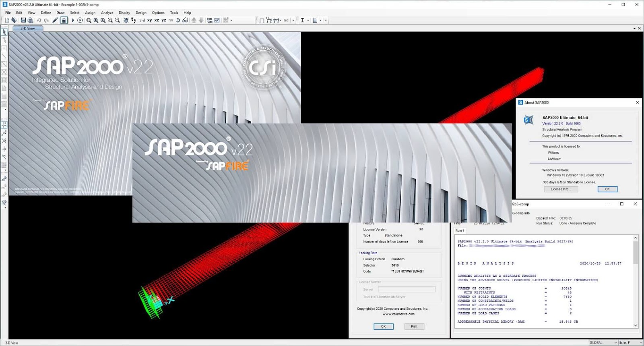Set view to the yz plane

coord(164,20)
